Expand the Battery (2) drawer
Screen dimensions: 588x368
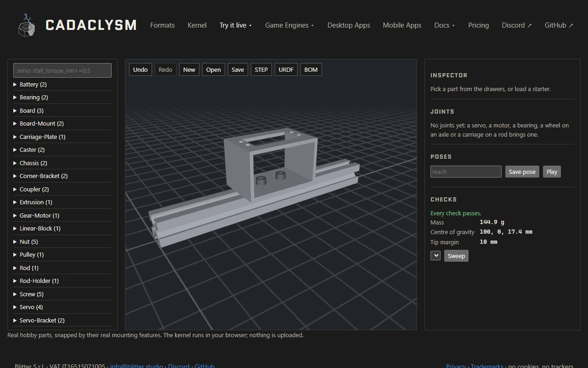(62, 84)
